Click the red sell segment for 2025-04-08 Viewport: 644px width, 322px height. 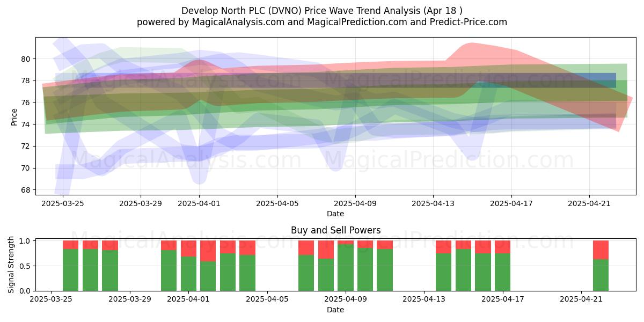pyautogui.click(x=326, y=250)
